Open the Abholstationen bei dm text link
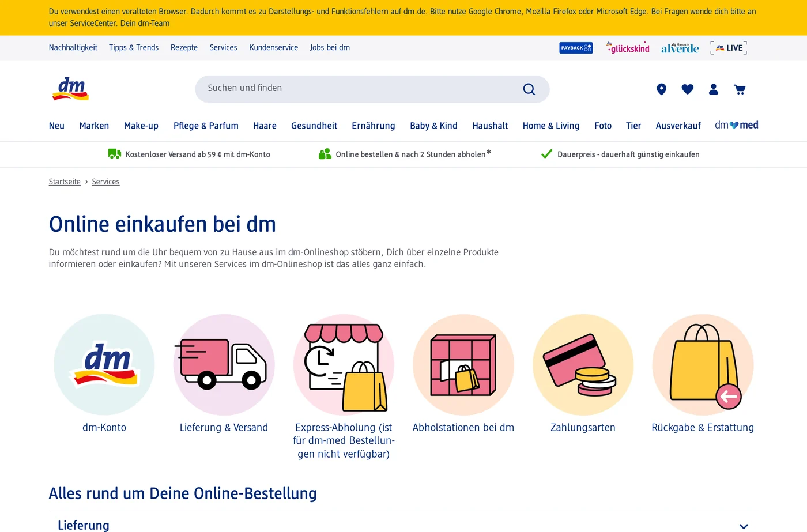807x532 pixels. click(x=463, y=428)
